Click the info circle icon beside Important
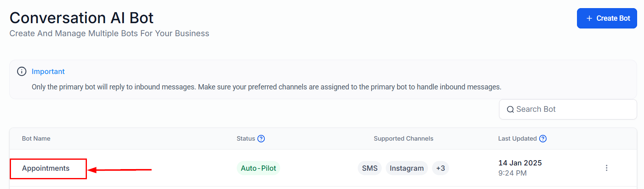The image size is (644, 189). (x=22, y=72)
